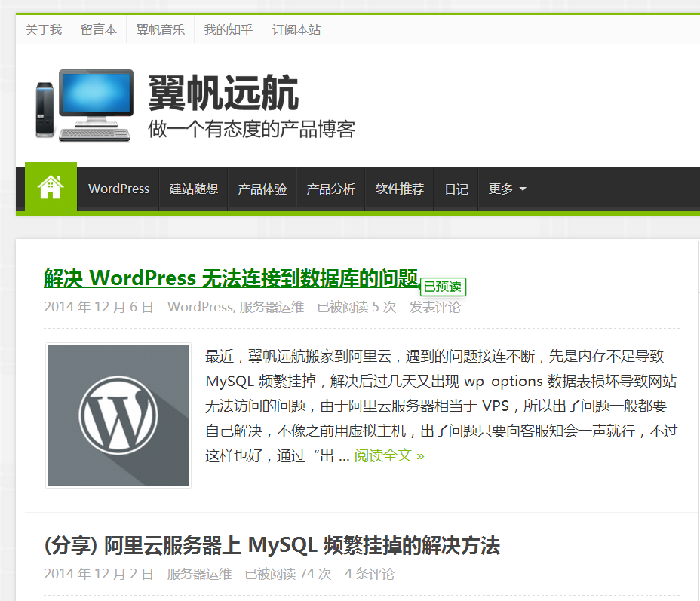
Task: Select 软件推荐 in the navigation bar
Action: (400, 189)
